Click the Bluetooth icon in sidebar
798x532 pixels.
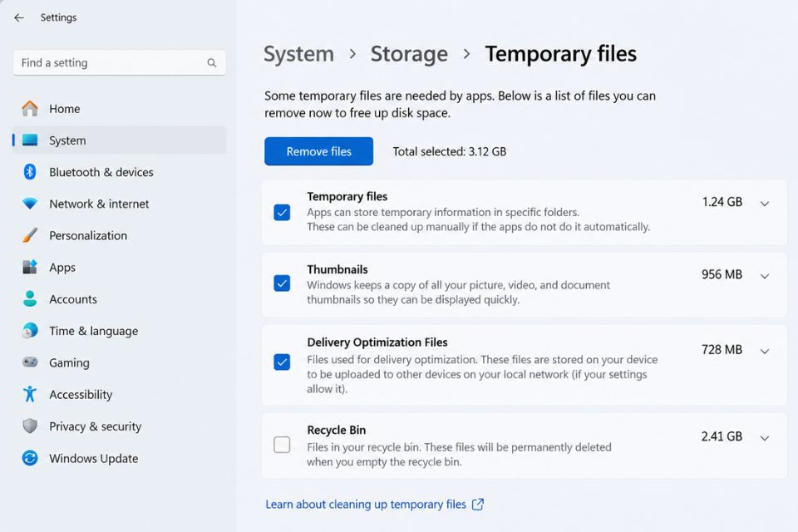[30, 172]
